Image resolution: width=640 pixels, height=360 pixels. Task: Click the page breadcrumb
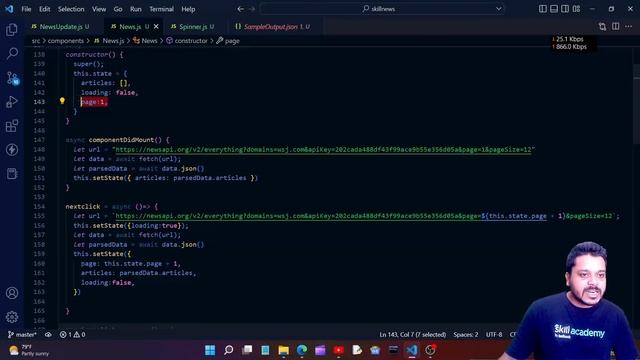(x=228, y=41)
